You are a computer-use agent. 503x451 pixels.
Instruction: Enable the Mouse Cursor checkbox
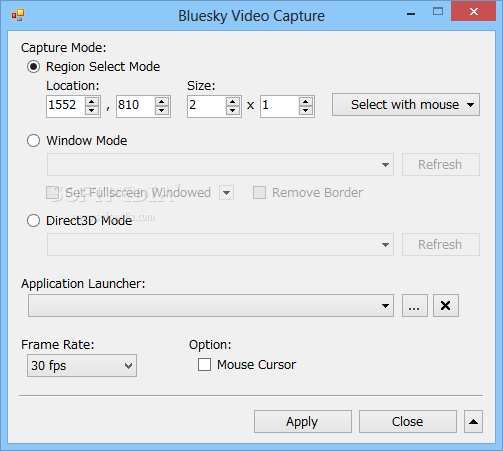204,365
